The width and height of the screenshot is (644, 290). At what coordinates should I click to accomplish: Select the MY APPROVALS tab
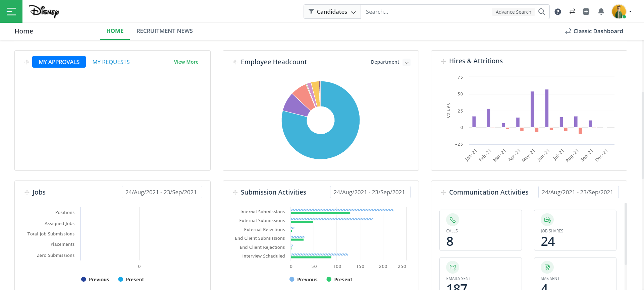coord(59,62)
